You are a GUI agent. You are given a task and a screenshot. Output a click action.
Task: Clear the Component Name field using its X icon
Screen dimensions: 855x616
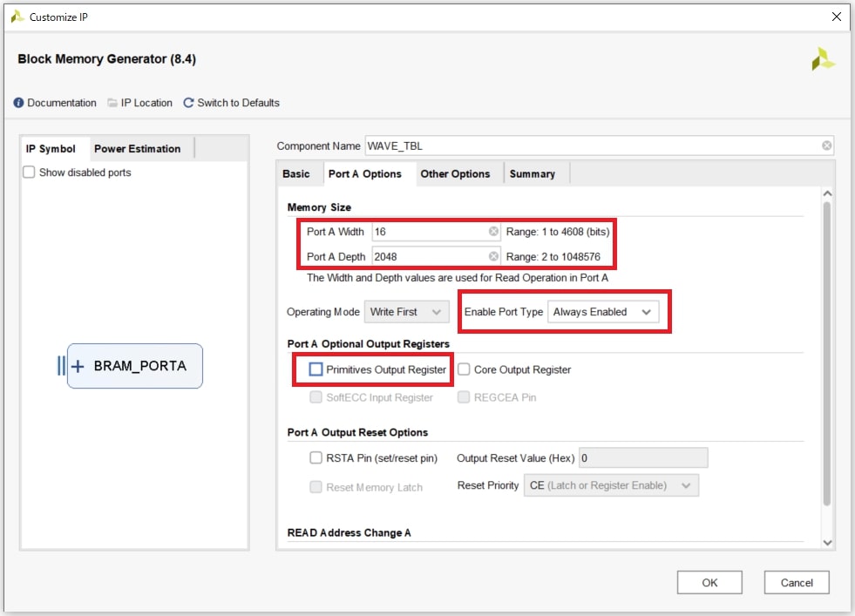(x=826, y=145)
